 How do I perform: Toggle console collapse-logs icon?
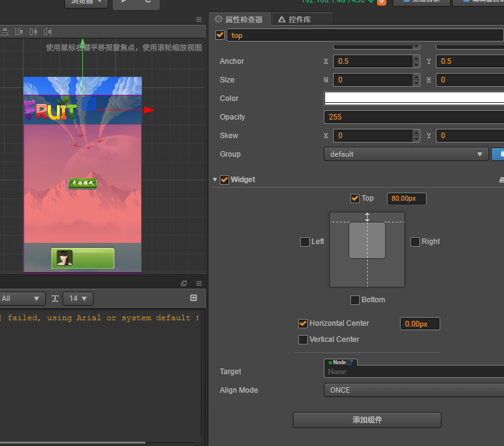tap(194, 298)
